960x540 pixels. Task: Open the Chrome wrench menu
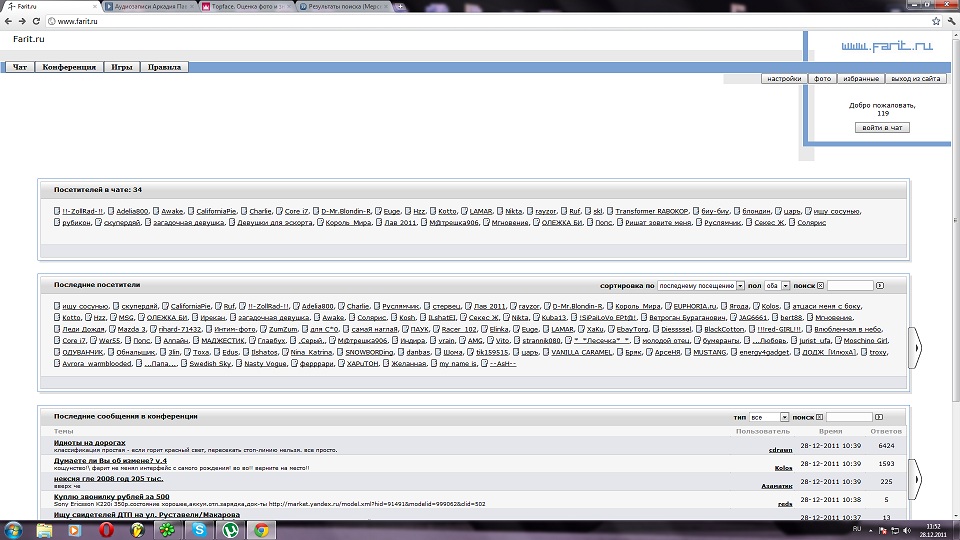[951, 21]
